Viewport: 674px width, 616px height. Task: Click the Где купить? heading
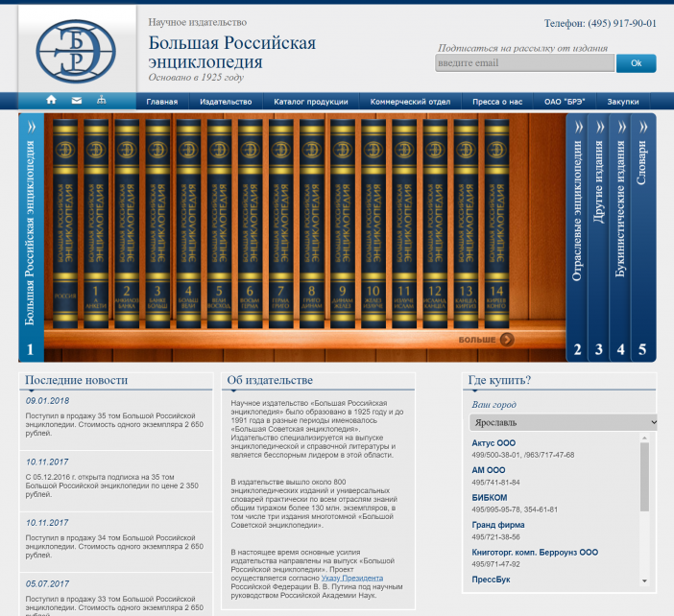point(499,380)
